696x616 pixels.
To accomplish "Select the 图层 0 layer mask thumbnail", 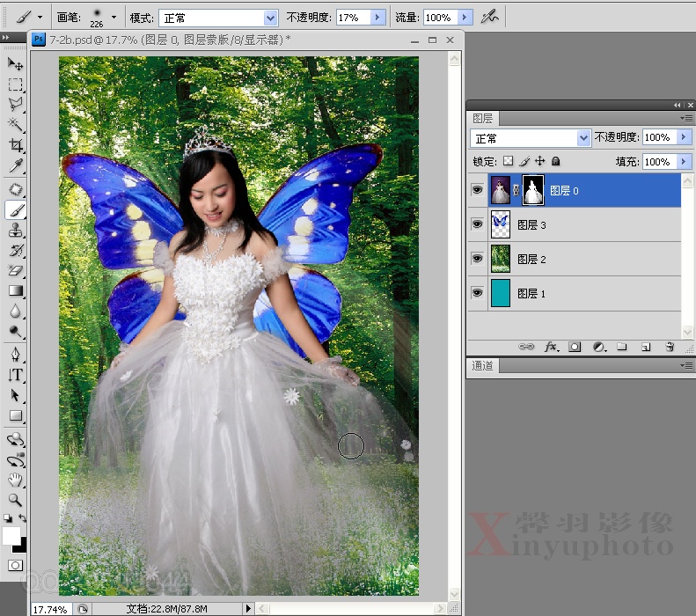I will tap(533, 190).
